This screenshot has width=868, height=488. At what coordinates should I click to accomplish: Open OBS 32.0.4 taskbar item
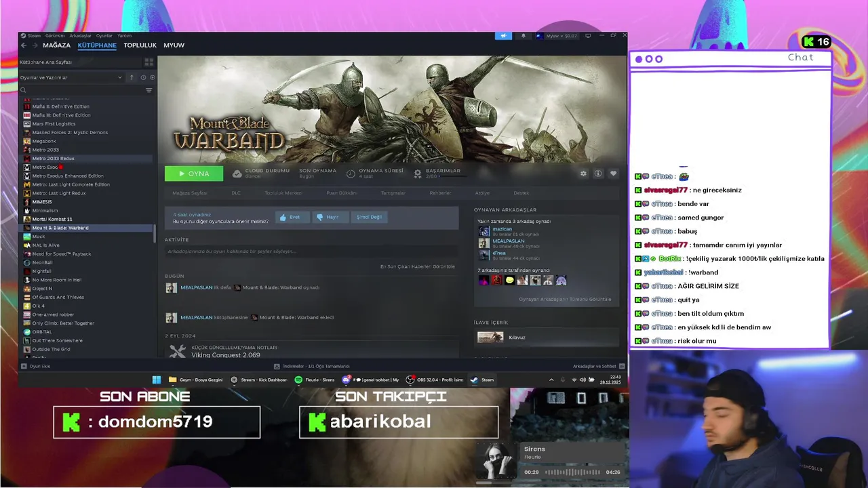click(435, 380)
